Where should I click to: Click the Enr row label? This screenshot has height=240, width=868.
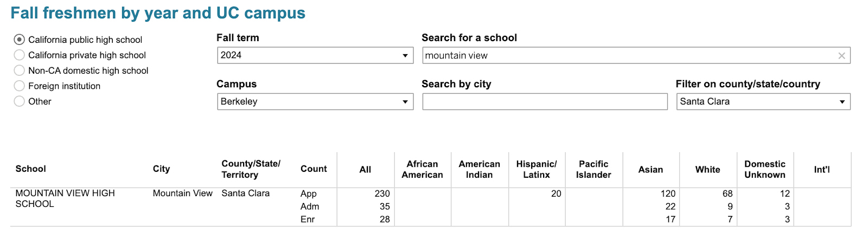[x=308, y=219]
